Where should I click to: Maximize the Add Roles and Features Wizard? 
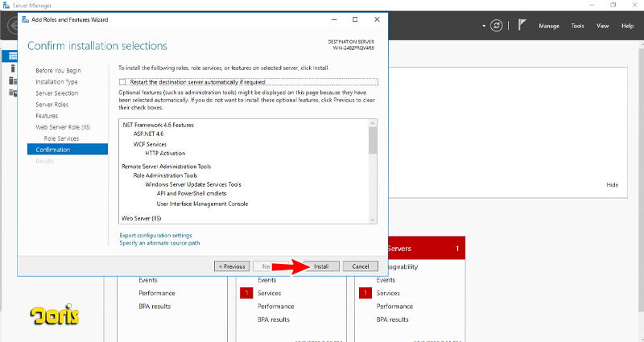355,19
